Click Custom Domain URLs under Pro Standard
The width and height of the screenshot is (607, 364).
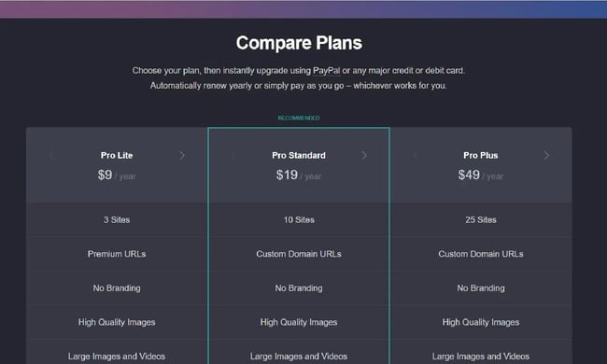[299, 254]
